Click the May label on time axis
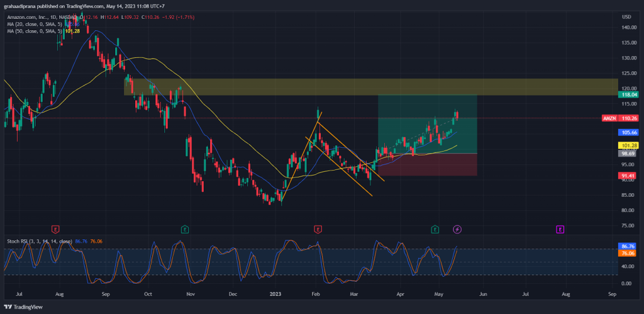 pyautogui.click(x=439, y=294)
